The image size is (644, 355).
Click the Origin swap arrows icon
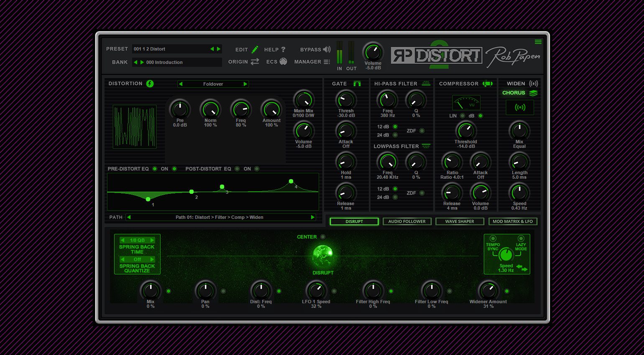(x=255, y=62)
